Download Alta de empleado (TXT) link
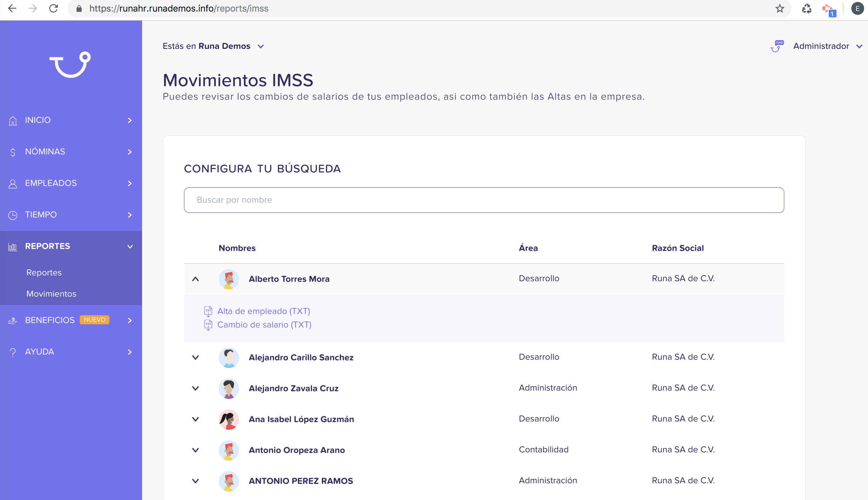 pos(264,311)
